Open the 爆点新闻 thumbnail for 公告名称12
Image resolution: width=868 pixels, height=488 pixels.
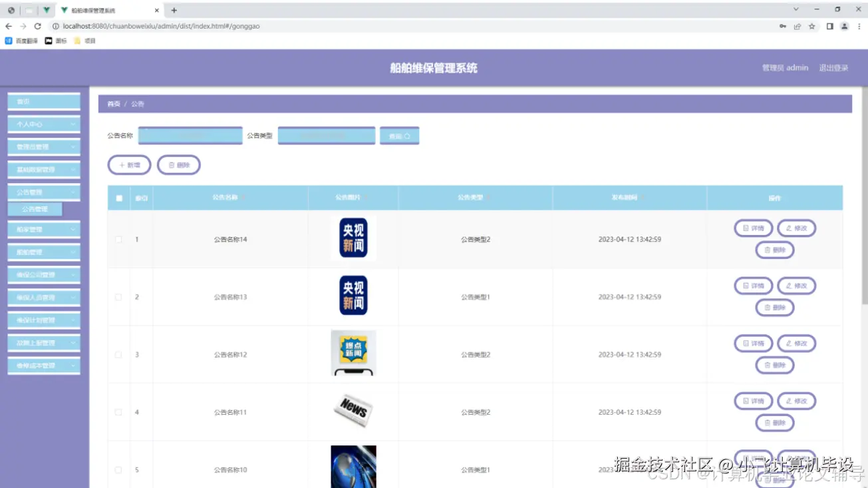point(353,353)
